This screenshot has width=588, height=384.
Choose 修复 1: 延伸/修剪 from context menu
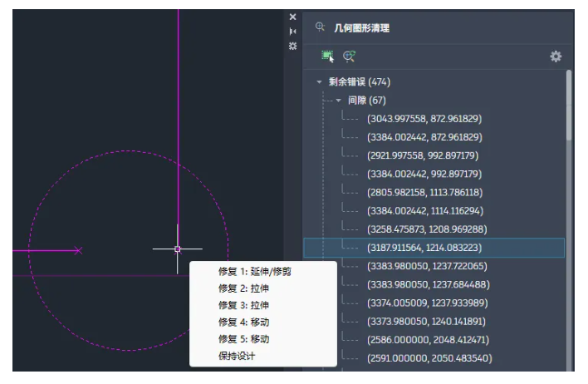(255, 272)
